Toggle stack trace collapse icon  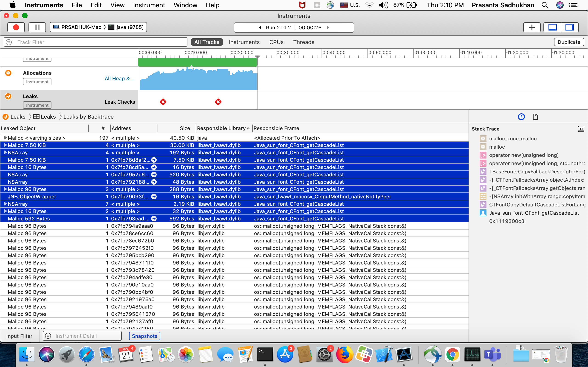[x=581, y=129]
